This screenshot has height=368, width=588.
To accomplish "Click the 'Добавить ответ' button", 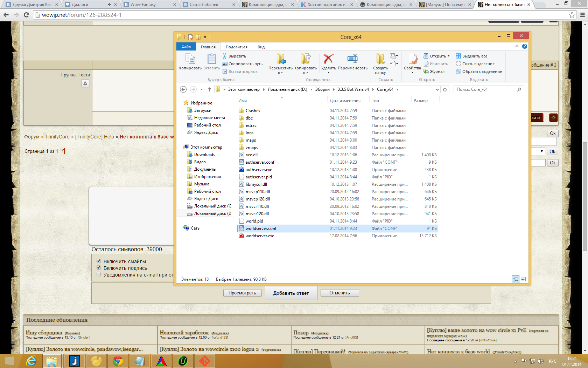I will 291,293.
